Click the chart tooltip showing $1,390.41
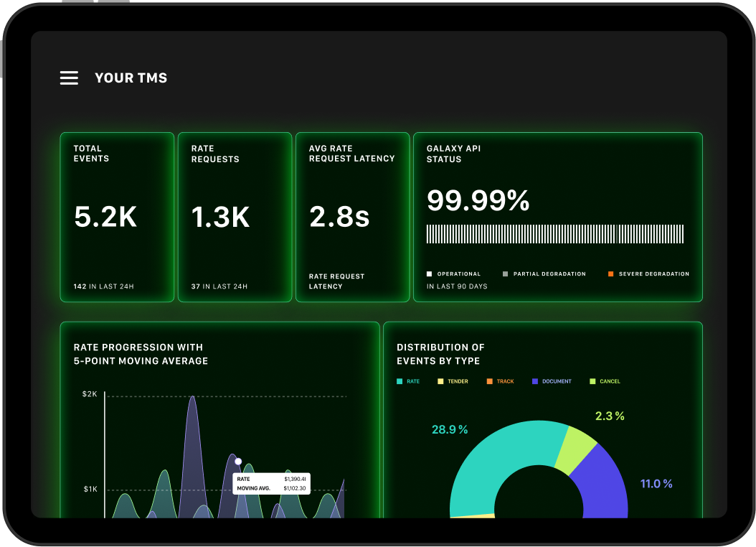This screenshot has height=547, width=756. pyautogui.click(x=271, y=484)
